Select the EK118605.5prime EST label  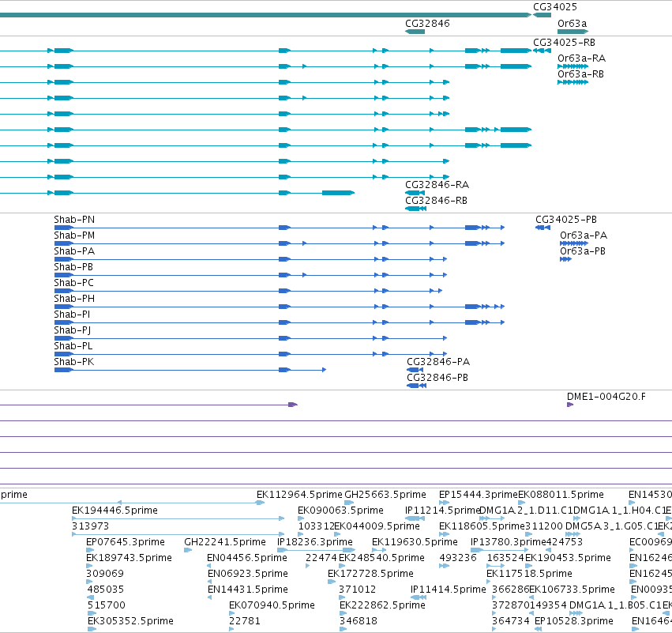[x=482, y=526]
